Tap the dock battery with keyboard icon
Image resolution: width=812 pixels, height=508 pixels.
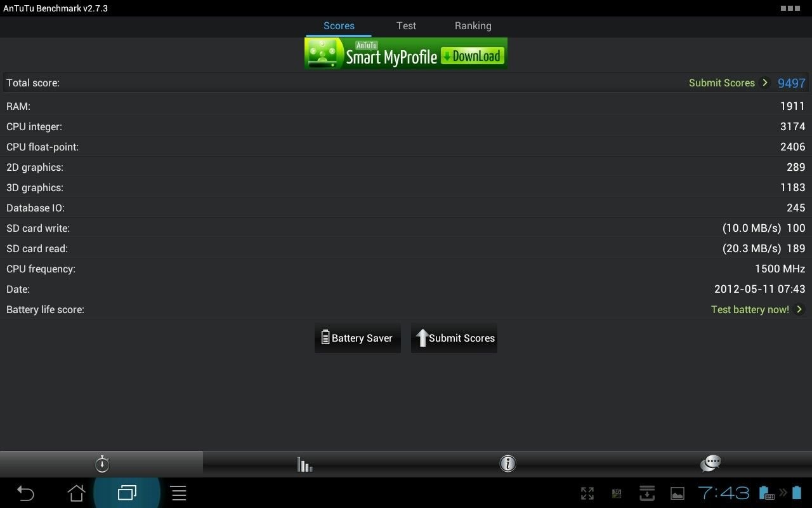(x=766, y=493)
